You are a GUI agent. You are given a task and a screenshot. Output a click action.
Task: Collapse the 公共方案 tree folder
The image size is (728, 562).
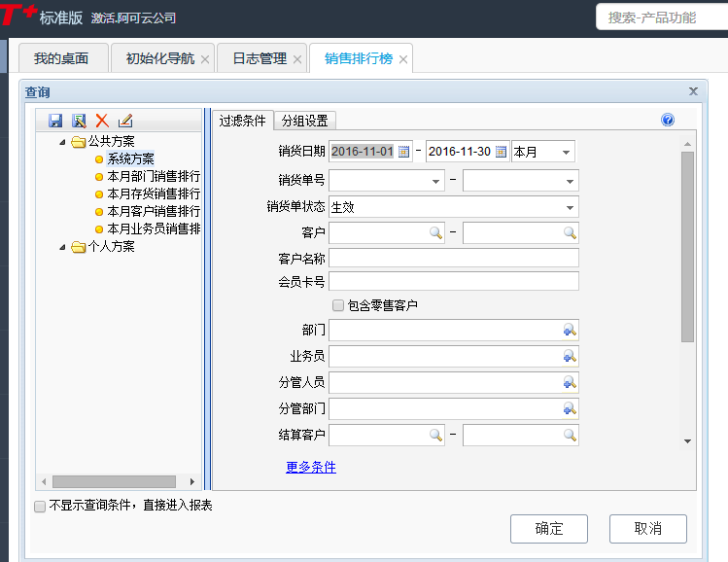pos(62,142)
